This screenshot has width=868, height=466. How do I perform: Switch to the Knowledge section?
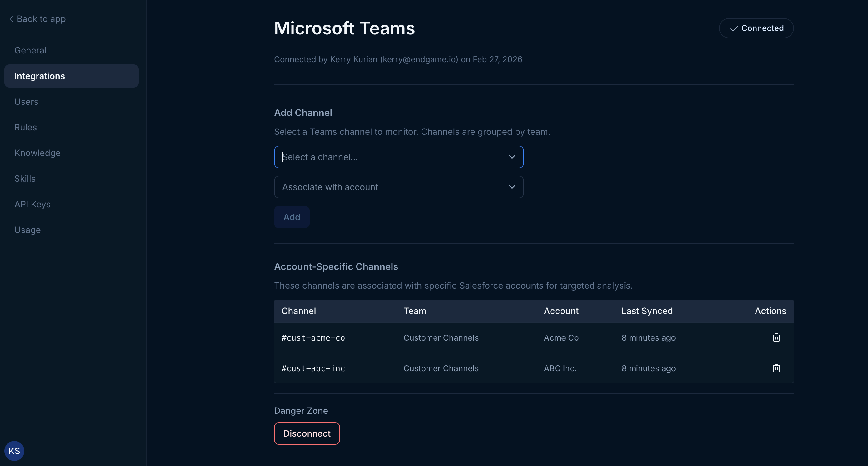37,153
